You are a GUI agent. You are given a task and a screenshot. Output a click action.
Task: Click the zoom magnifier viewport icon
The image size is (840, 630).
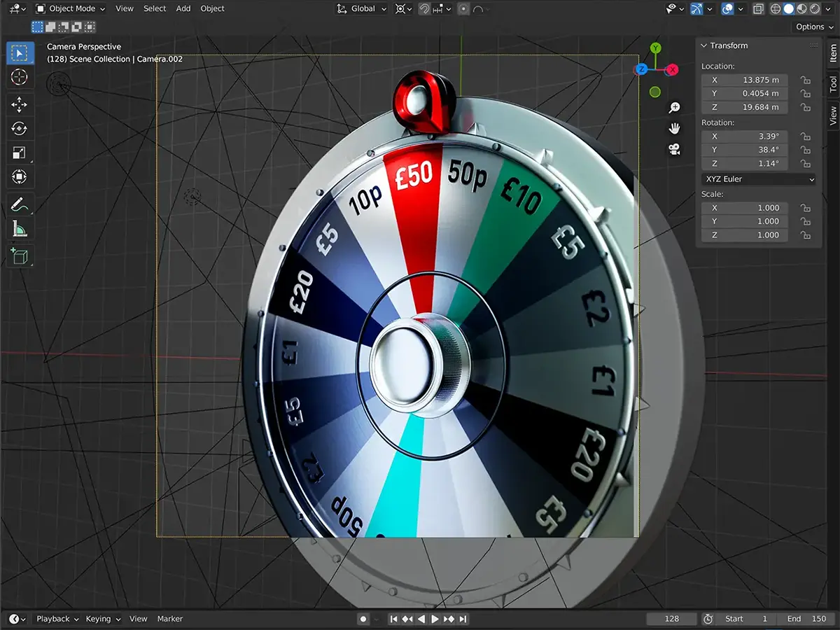click(675, 107)
